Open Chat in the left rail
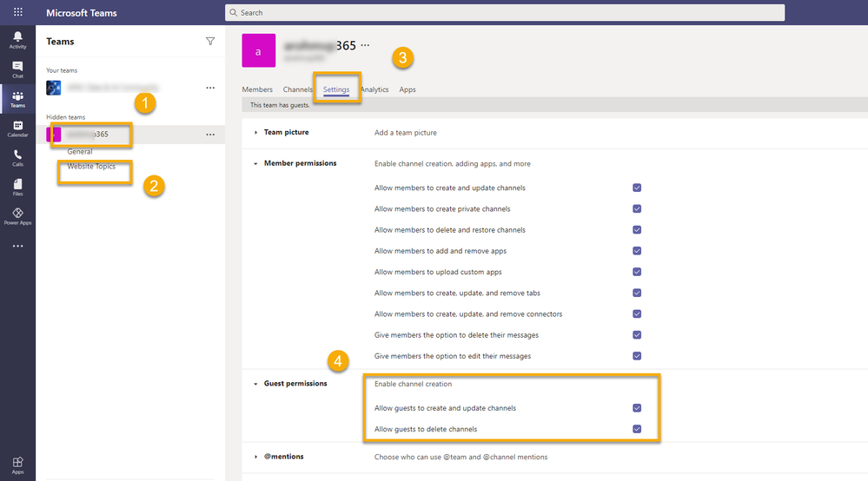Viewport: 868px width, 481px height. tap(17, 69)
